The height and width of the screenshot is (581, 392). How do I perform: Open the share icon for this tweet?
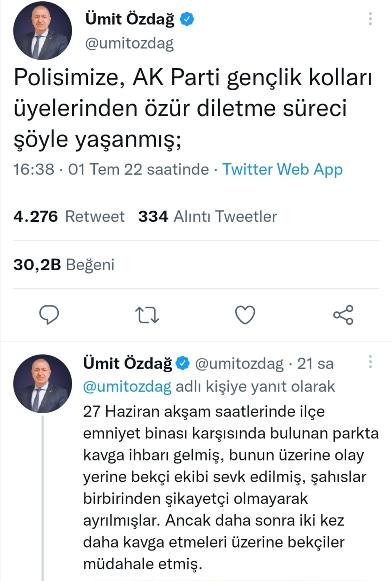[x=343, y=315]
